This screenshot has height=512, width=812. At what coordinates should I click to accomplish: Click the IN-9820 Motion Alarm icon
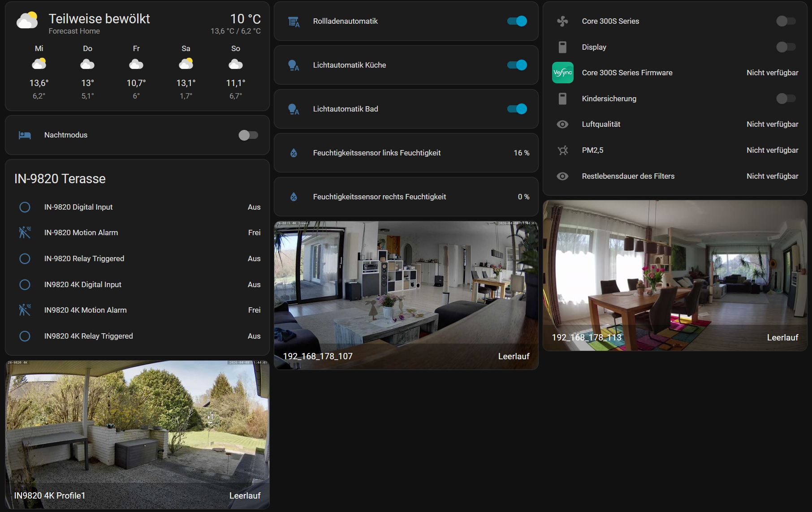[x=25, y=232]
